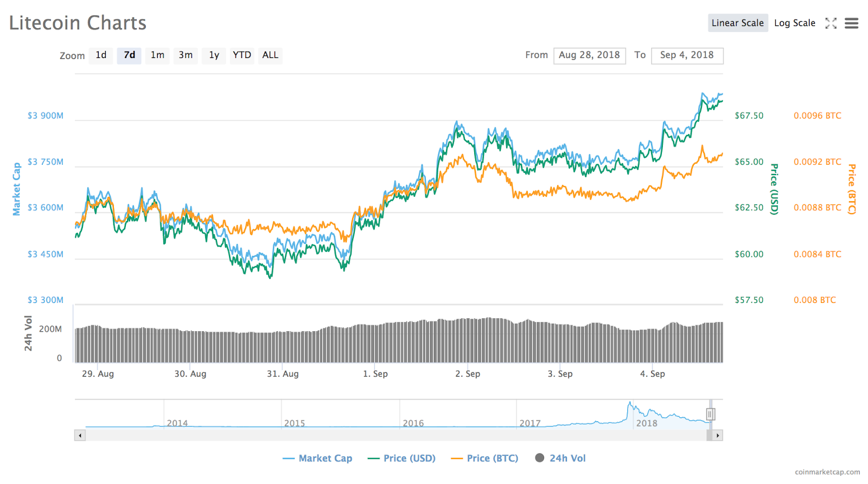Image resolution: width=868 pixels, height=484 pixels.
Task: Click the '2. Sep' x-axis label
Action: (x=468, y=374)
